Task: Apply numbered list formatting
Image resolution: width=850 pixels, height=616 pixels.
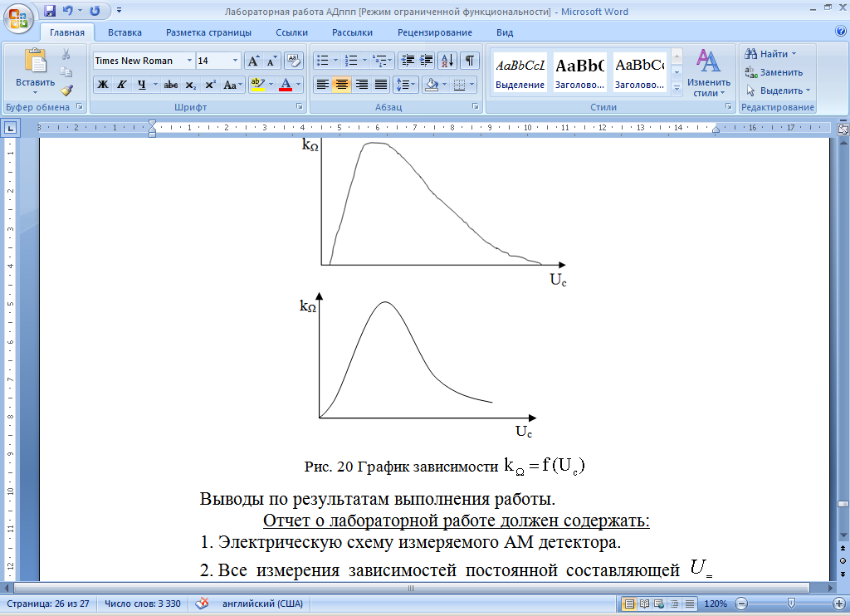Action: (x=351, y=61)
